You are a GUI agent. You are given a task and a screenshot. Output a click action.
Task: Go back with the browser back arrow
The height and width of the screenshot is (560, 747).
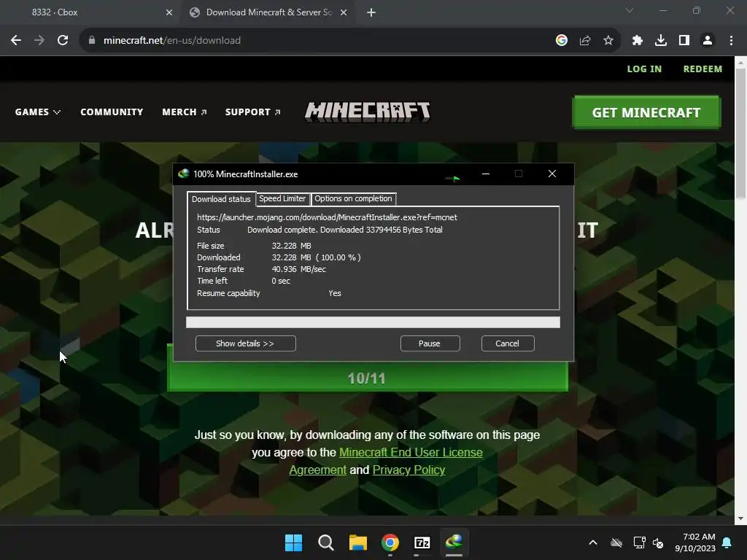pyautogui.click(x=16, y=41)
